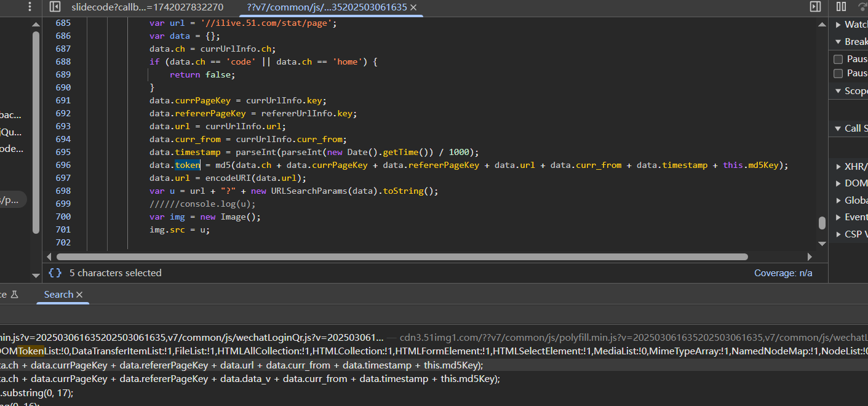Select the Search tab in drawer
868x406 pixels.
point(58,295)
